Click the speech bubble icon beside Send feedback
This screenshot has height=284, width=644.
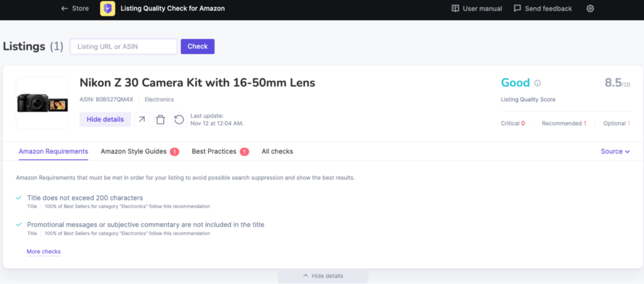pos(518,9)
